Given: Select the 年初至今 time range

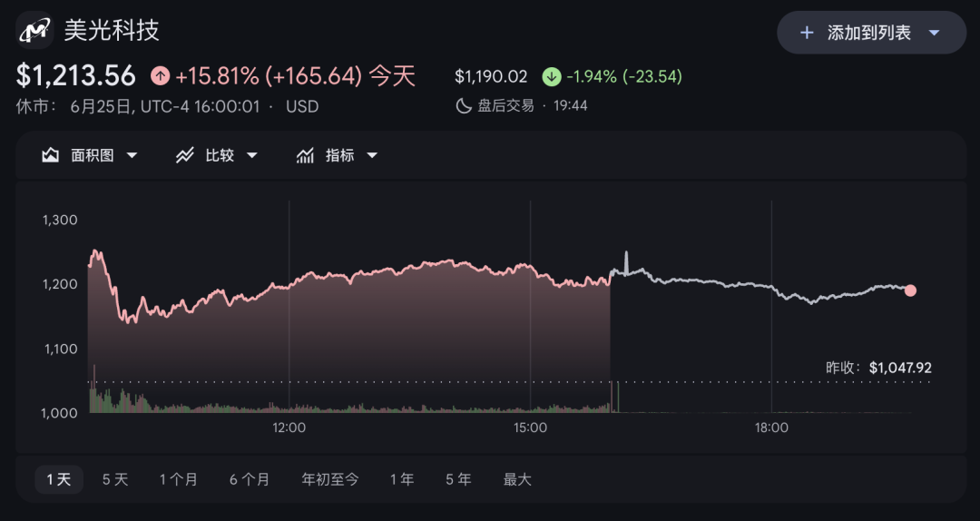Looking at the screenshot, I should point(330,480).
